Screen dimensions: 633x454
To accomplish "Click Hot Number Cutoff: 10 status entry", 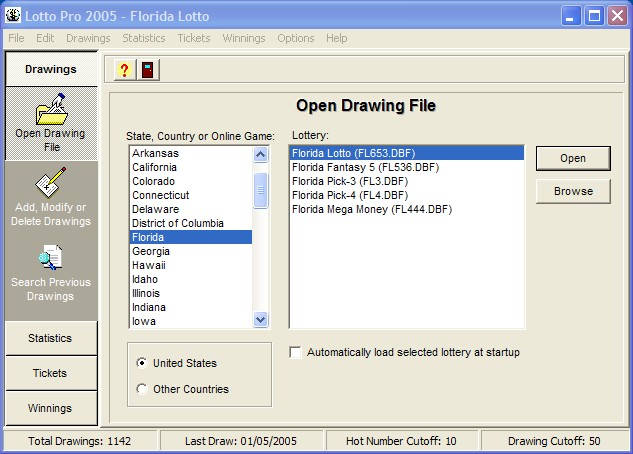I will 401,441.
